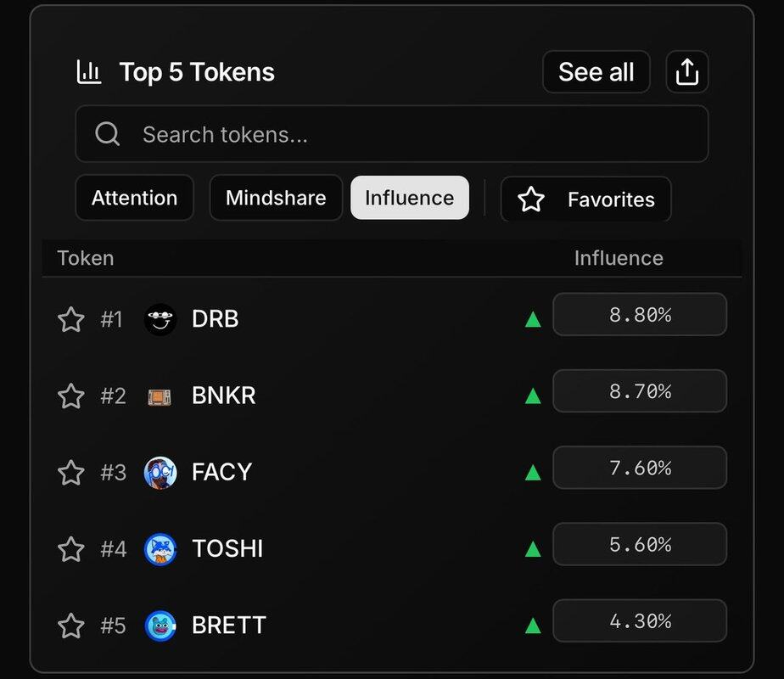Open the Favorites filter
Screen dimensions: 784x679
pos(586,199)
